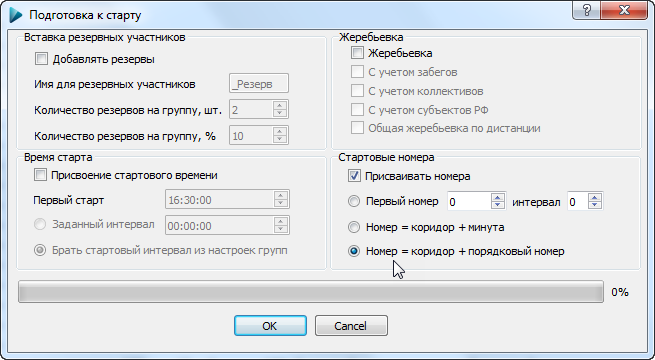Click reserves per group % value field
Viewport: 655px width, 360px height.
pyautogui.click(x=251, y=135)
